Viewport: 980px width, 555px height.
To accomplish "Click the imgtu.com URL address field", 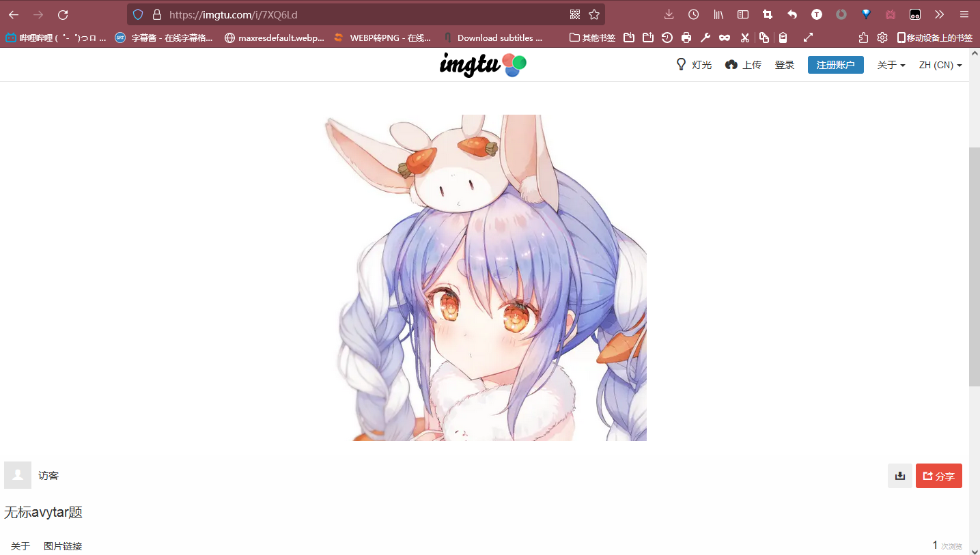I will pos(365,14).
